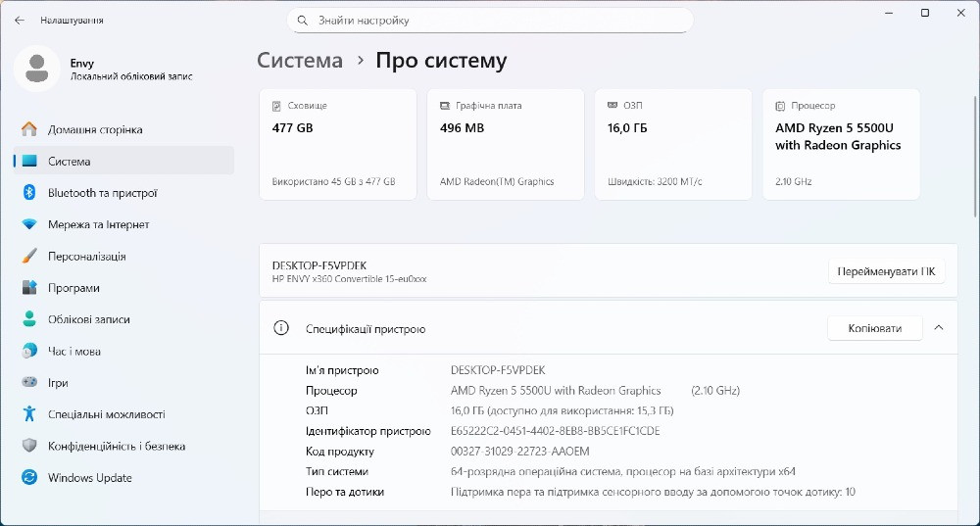Open Windows Update section
Viewport: 980px width, 526px height.
point(123,477)
